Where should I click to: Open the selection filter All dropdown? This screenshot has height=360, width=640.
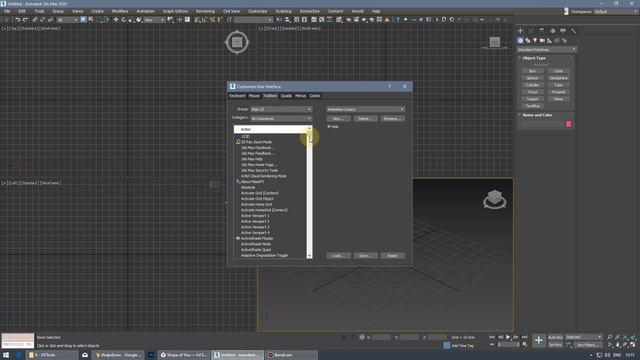(x=67, y=20)
